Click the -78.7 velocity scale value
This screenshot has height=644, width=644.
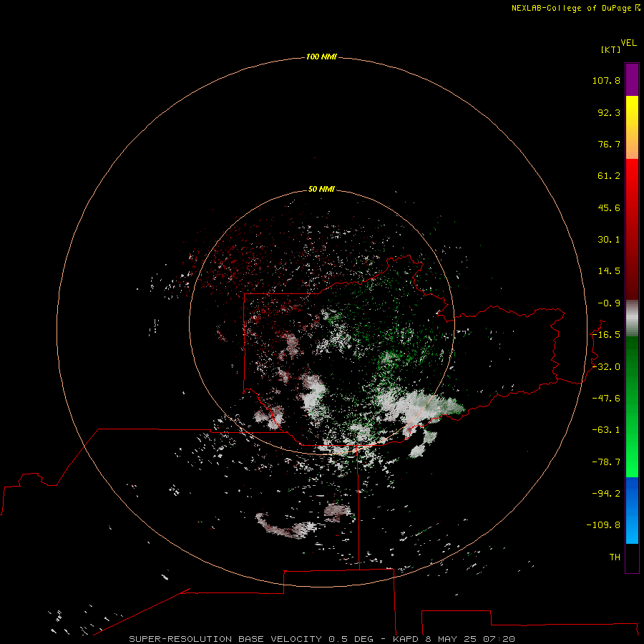pos(606,462)
